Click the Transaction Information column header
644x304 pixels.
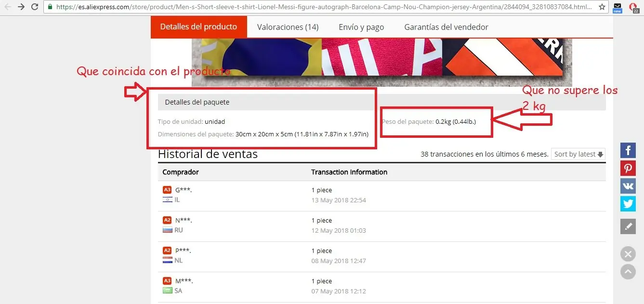349,172
